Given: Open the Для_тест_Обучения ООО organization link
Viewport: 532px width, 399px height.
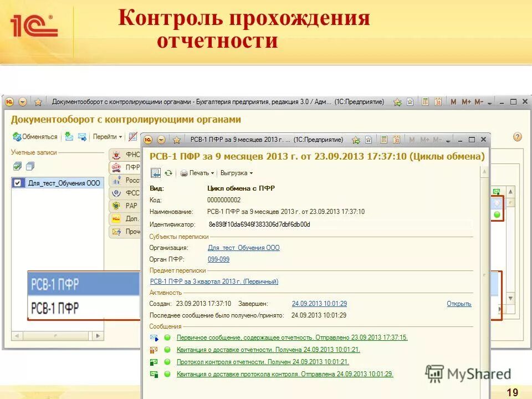Looking at the screenshot, I should tap(244, 248).
